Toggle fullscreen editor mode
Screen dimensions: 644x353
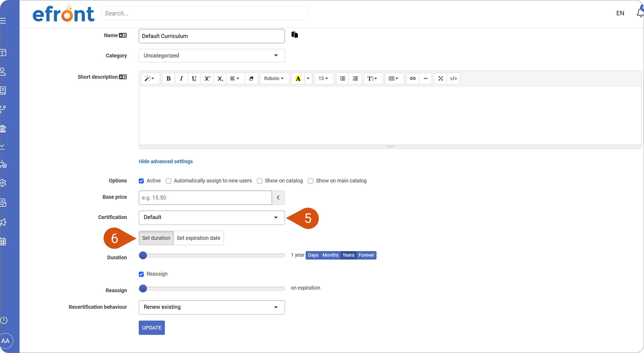pyautogui.click(x=441, y=79)
